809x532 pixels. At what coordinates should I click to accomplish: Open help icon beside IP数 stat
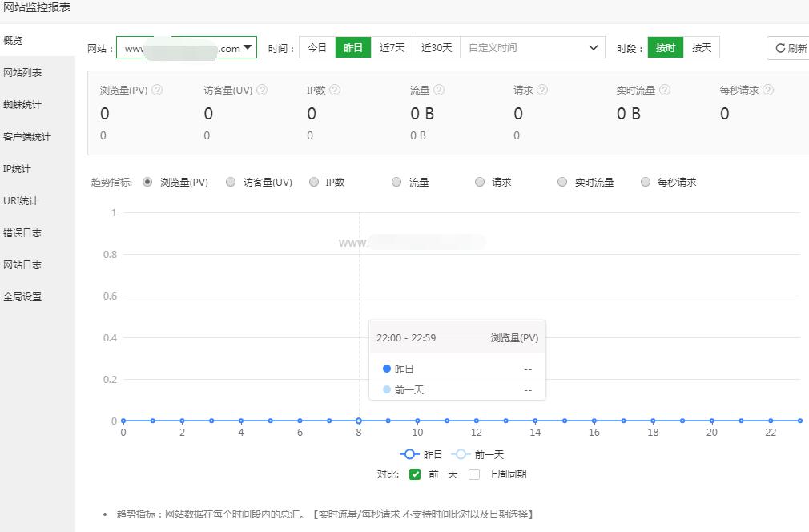tap(335, 90)
